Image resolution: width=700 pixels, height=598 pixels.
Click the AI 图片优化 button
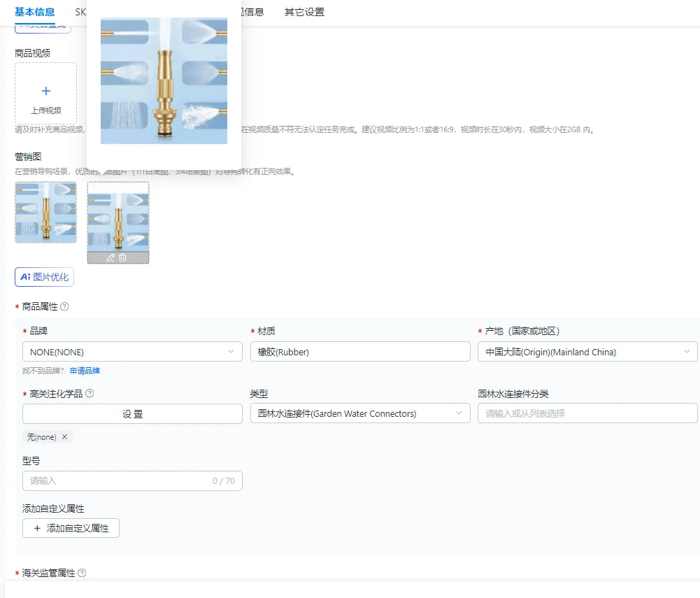click(44, 277)
